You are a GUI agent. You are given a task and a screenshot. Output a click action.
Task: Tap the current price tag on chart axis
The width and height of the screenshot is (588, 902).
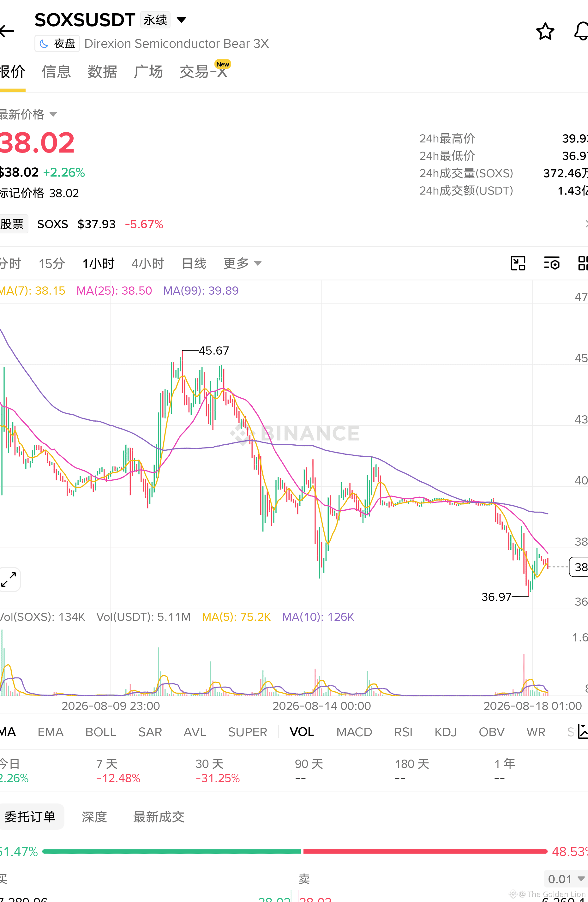coord(579,567)
